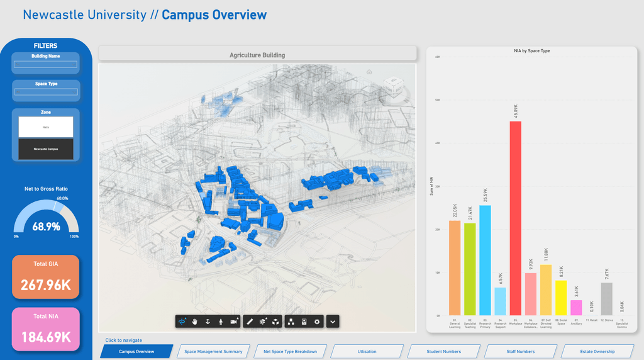644x360 pixels.
Task: Open the Model browser tree icon
Action: pyautogui.click(x=291, y=322)
